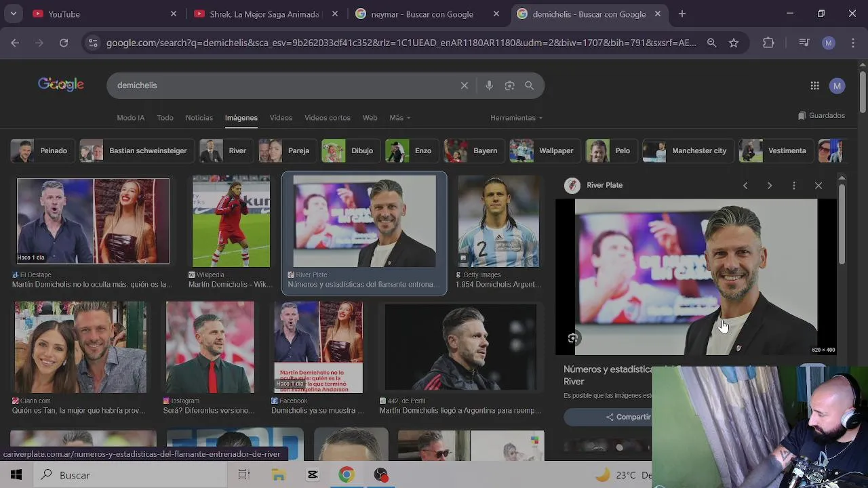Filter images by Pelo chip

tap(611, 150)
